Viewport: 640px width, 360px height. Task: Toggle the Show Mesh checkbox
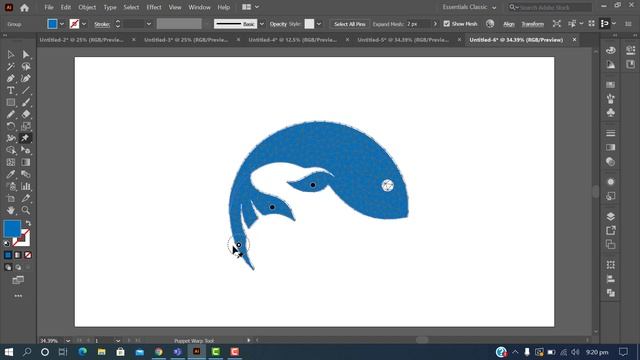click(x=447, y=24)
